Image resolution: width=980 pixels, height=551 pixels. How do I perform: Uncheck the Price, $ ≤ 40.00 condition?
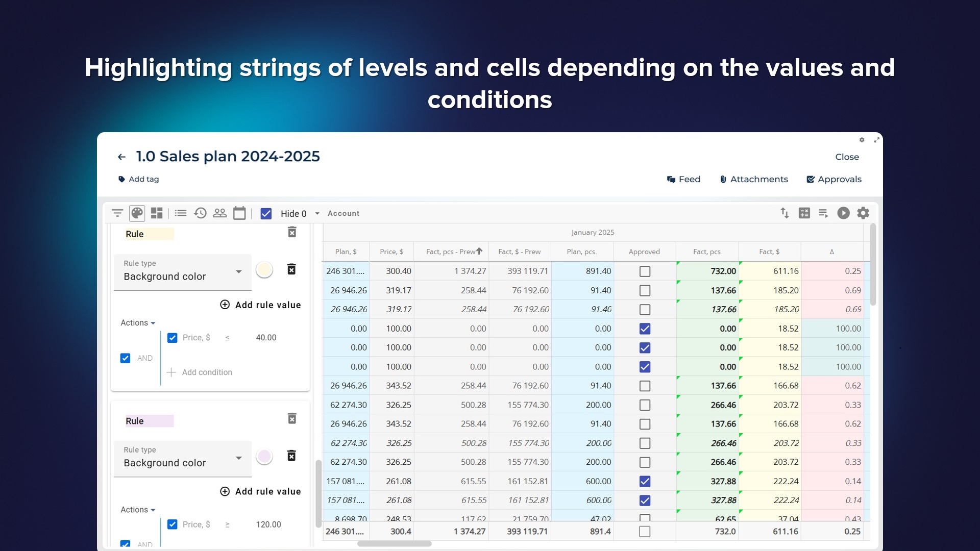(173, 338)
